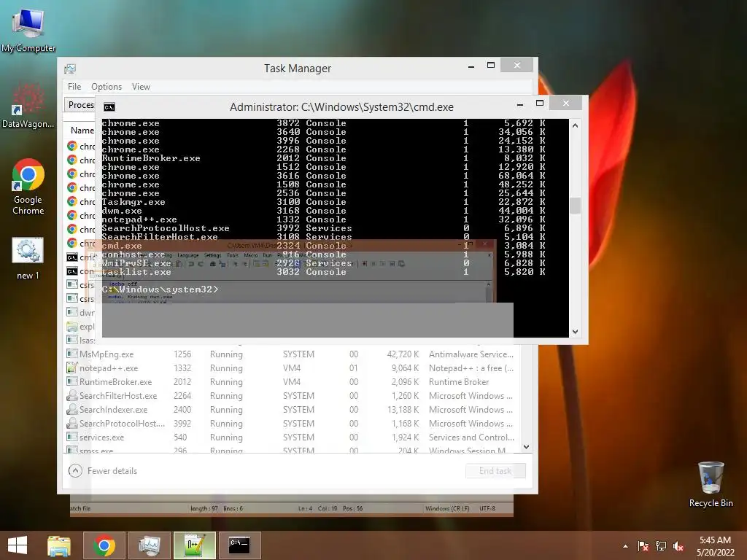Open the Recycle Bin icon
This screenshot has width=747, height=560.
coord(711,484)
